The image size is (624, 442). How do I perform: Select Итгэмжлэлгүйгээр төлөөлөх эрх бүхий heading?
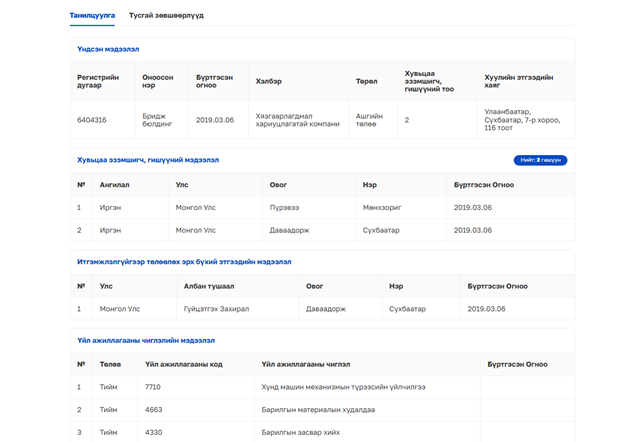(x=184, y=262)
